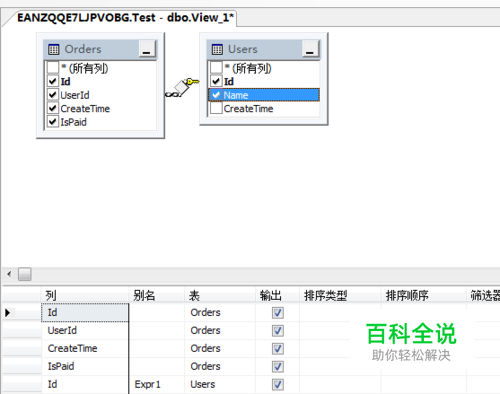Click the Expr1 alias cell
Image resolution: width=500 pixels, height=394 pixels.
(x=157, y=384)
